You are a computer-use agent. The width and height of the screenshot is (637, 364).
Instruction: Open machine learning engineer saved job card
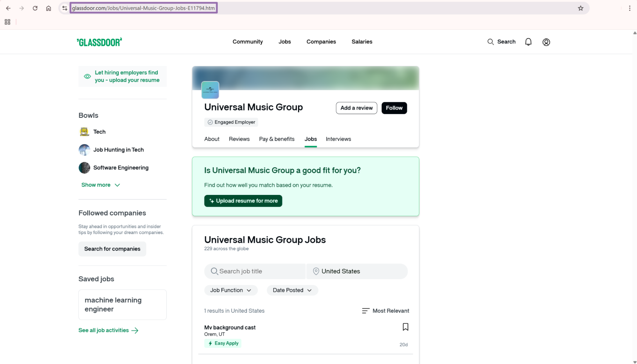tap(122, 305)
